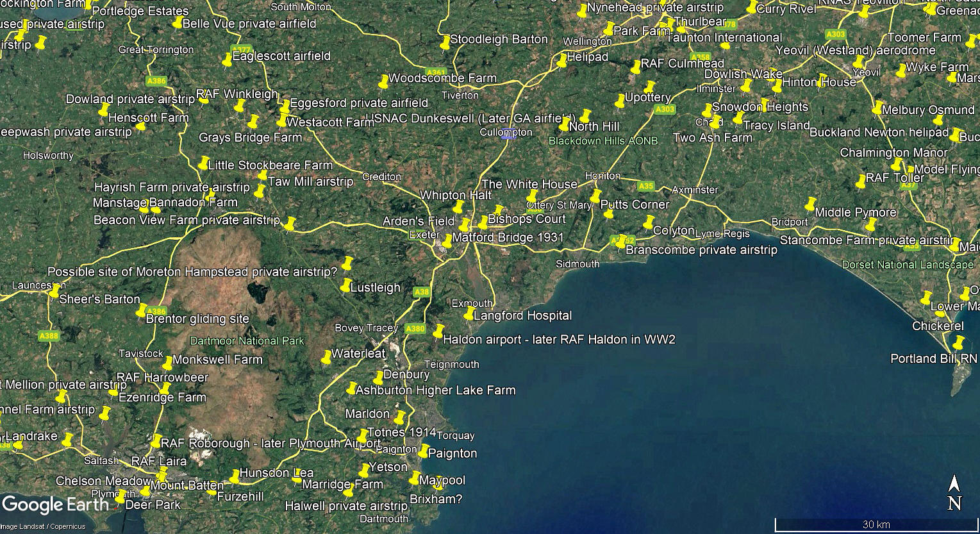Click the 'Bridport' town label
Viewport: 980px width, 534px height.
click(x=790, y=222)
